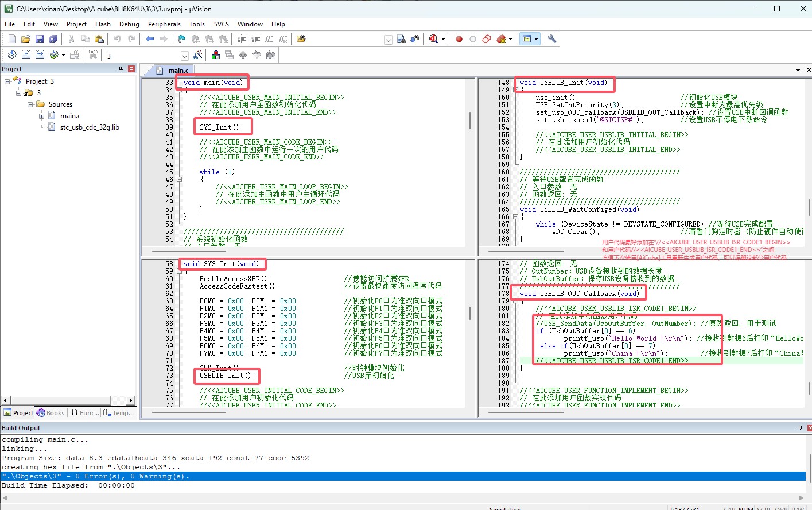Toggle the bookmark flag icon
Screen dimensions: 812x510
point(181,39)
